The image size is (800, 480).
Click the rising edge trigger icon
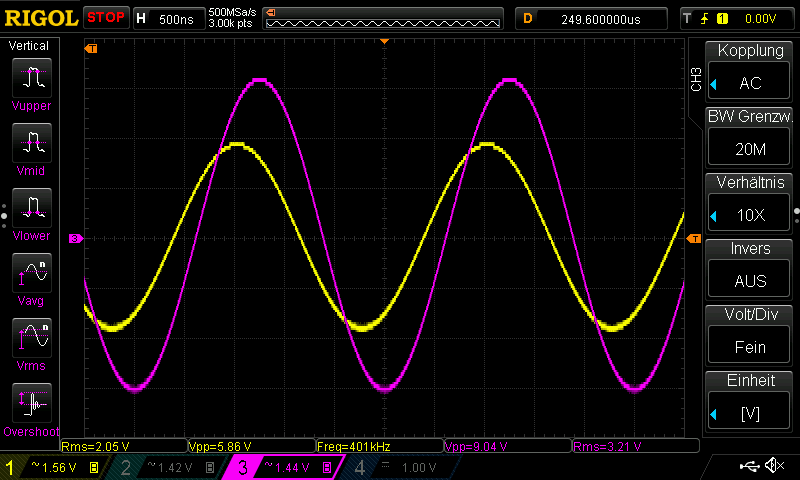click(704, 19)
